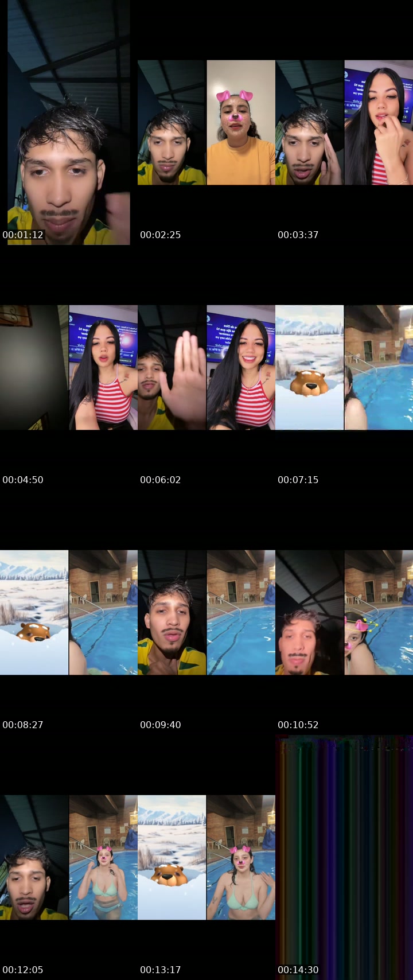Viewport: 413px width, 980px height.
Task: Click the 00:02:25 timestamp label
Action: tap(161, 235)
